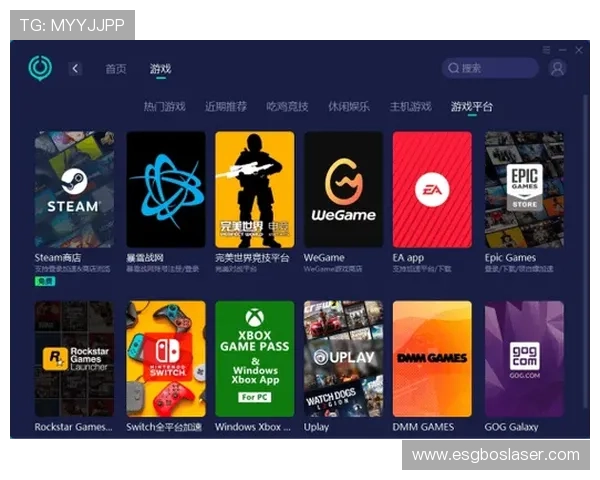Select the 热门游戏 category tab
Screen dimensions: 600x480
tap(165, 106)
